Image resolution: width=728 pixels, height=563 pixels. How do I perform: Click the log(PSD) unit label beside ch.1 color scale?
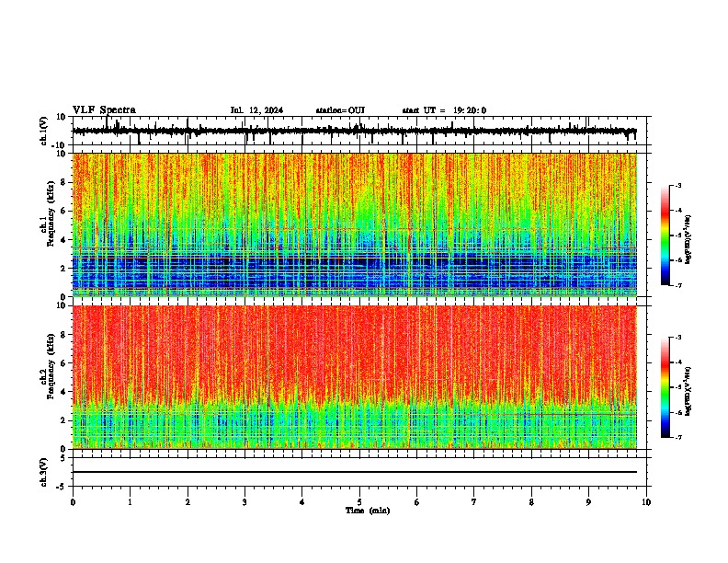tap(688, 239)
